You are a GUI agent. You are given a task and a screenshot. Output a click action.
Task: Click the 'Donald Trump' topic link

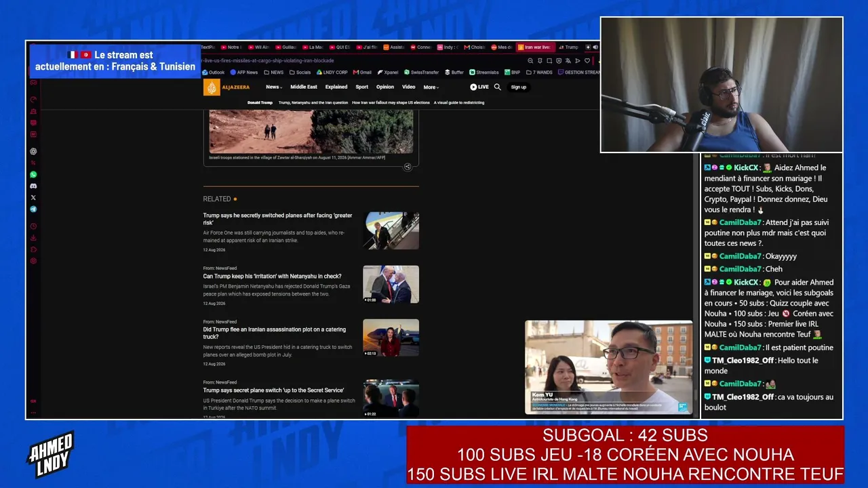click(260, 102)
